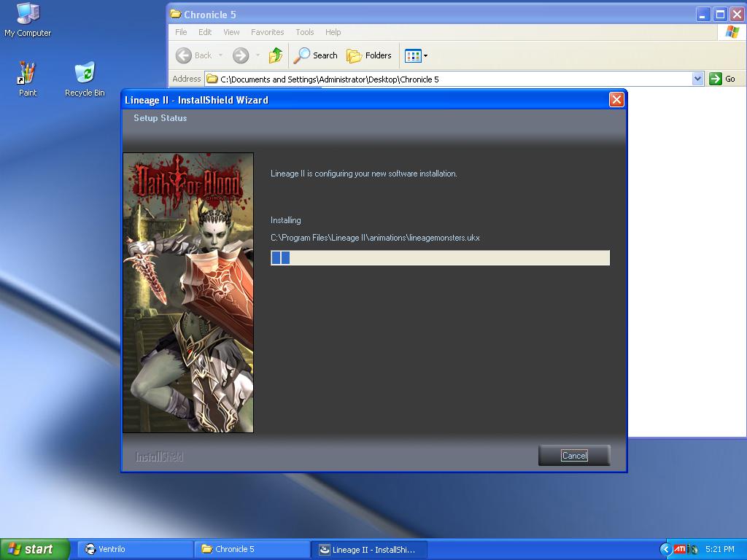The width and height of the screenshot is (747, 560).
Task: Open the Recycle Bin icon
Action: click(x=85, y=79)
